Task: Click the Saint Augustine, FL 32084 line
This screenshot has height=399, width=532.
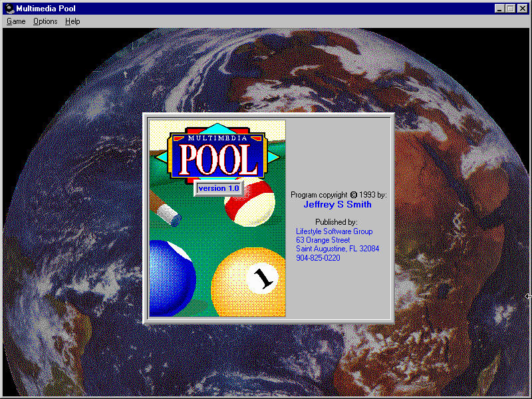Action: click(337, 249)
